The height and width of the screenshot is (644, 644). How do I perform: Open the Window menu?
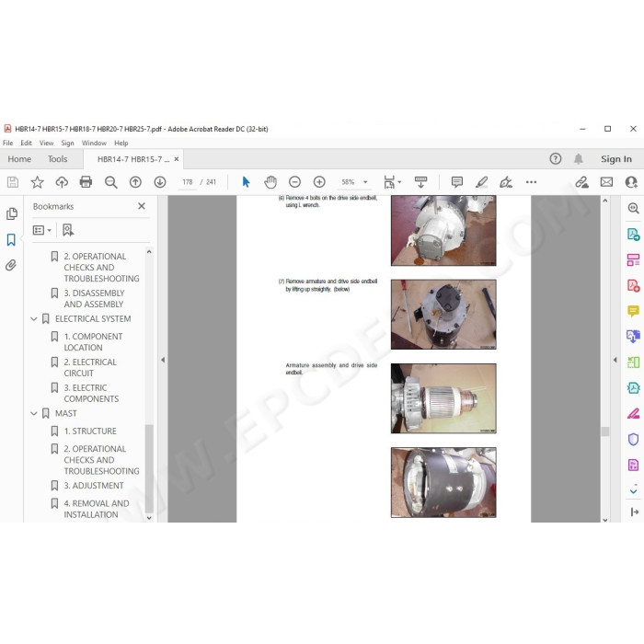tap(94, 143)
